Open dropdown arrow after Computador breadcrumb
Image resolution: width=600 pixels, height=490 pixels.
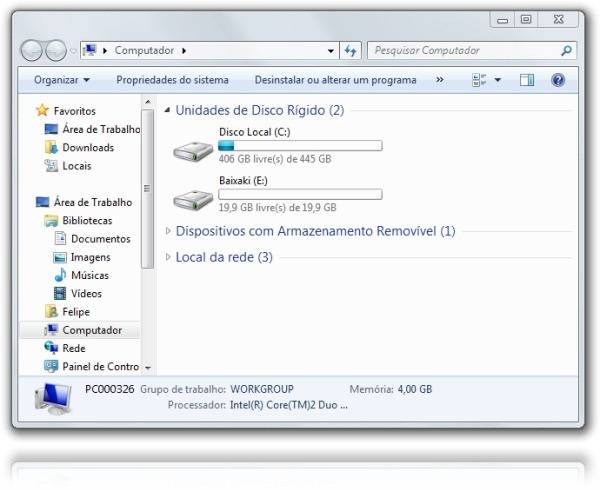184,50
